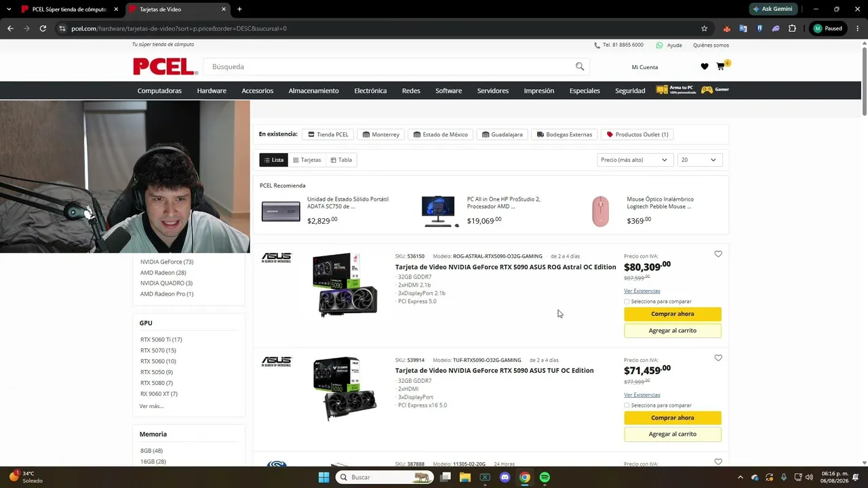Check compare box for ASUS TUF RTX 5090
Viewport: 868px width, 488px height.
click(x=627, y=405)
